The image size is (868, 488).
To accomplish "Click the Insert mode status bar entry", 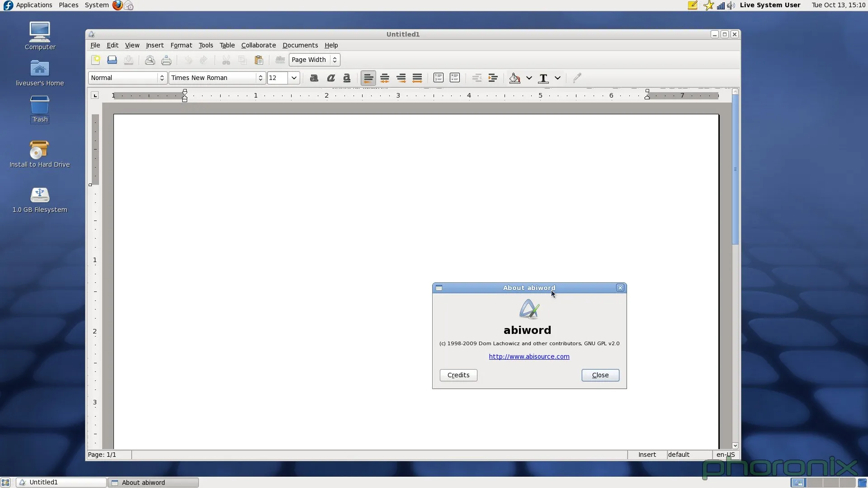I will point(647,455).
